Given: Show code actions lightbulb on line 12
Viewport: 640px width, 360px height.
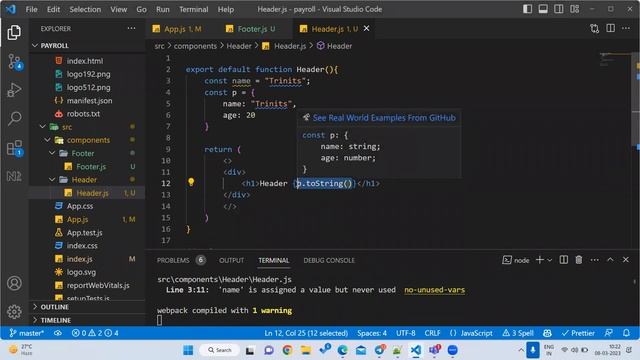Looking at the screenshot, I should [191, 182].
